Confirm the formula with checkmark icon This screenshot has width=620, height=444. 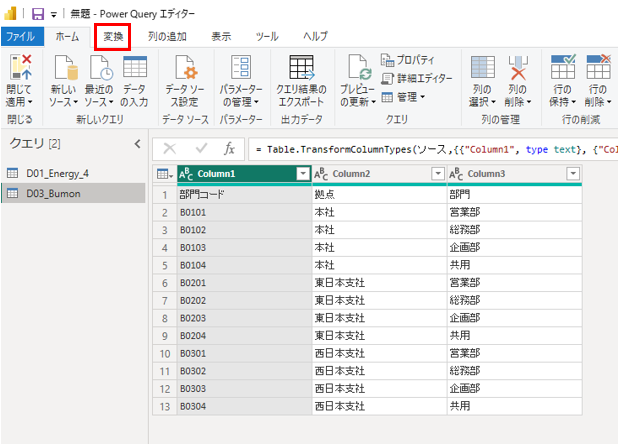(x=201, y=148)
